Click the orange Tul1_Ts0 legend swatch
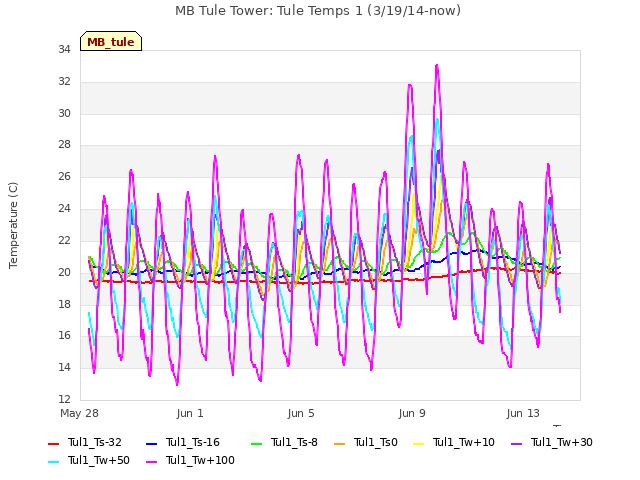 coord(340,443)
